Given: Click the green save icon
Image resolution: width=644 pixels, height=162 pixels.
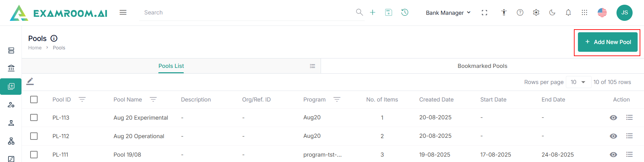Looking at the screenshot, I should click(x=388, y=12).
